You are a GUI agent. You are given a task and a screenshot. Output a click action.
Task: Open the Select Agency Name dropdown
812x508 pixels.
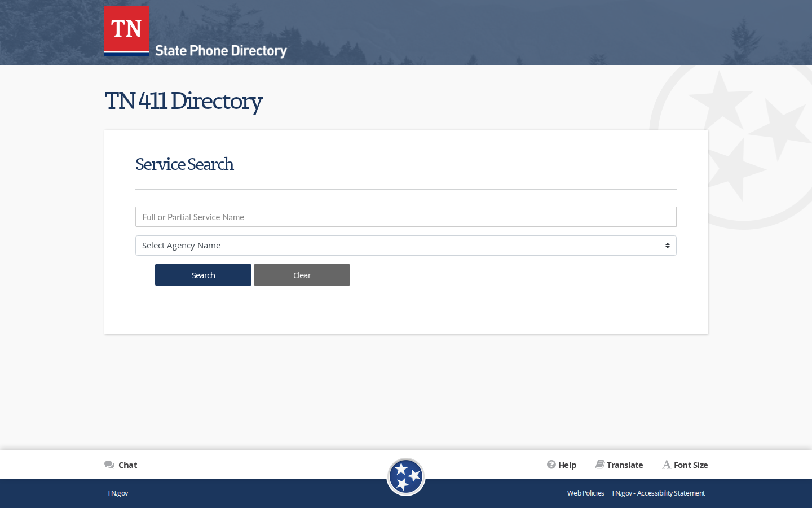click(406, 246)
